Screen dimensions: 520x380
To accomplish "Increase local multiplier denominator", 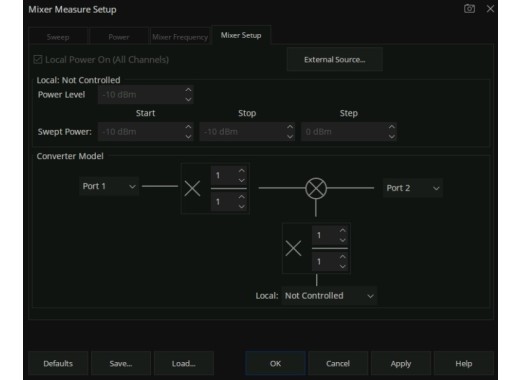I will tap(343, 257).
